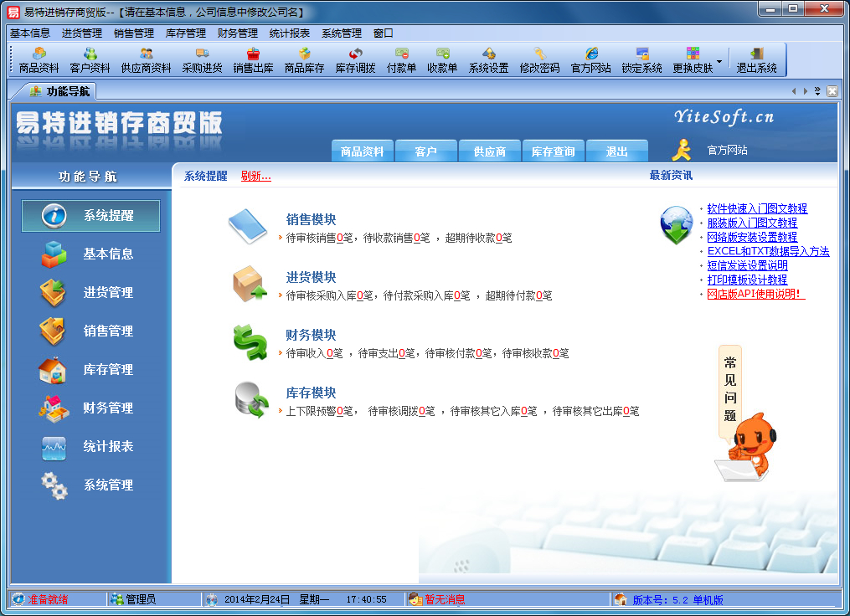850x616 pixels.
Task: Select 系统管理 gears icon in sidebar
Action: 54,485
